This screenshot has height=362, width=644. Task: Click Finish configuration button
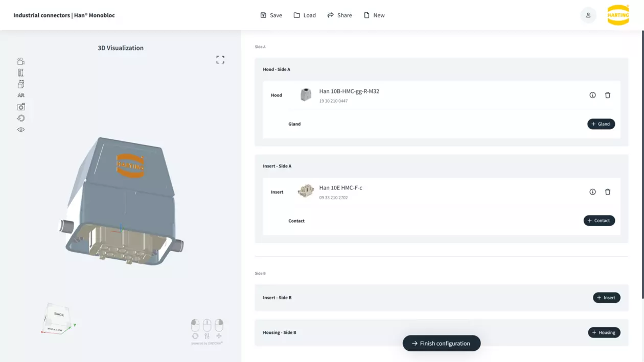point(442,344)
